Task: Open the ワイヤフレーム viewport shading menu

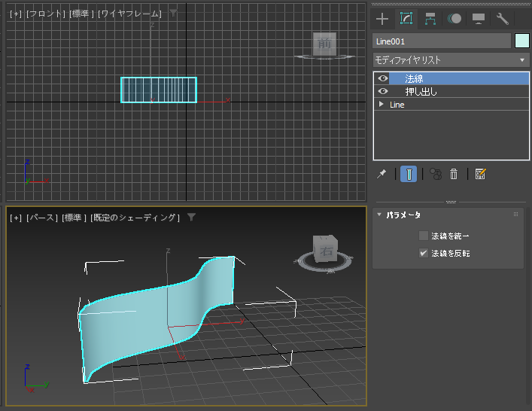Action: pyautogui.click(x=130, y=14)
